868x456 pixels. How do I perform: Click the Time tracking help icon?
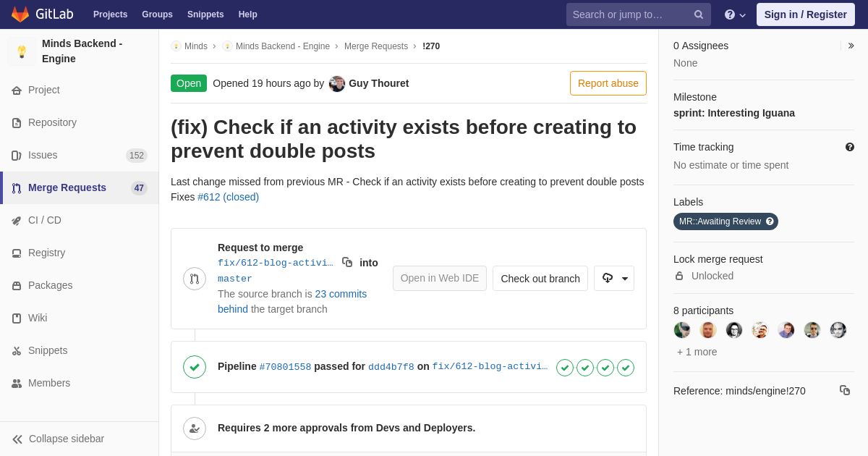tap(850, 147)
